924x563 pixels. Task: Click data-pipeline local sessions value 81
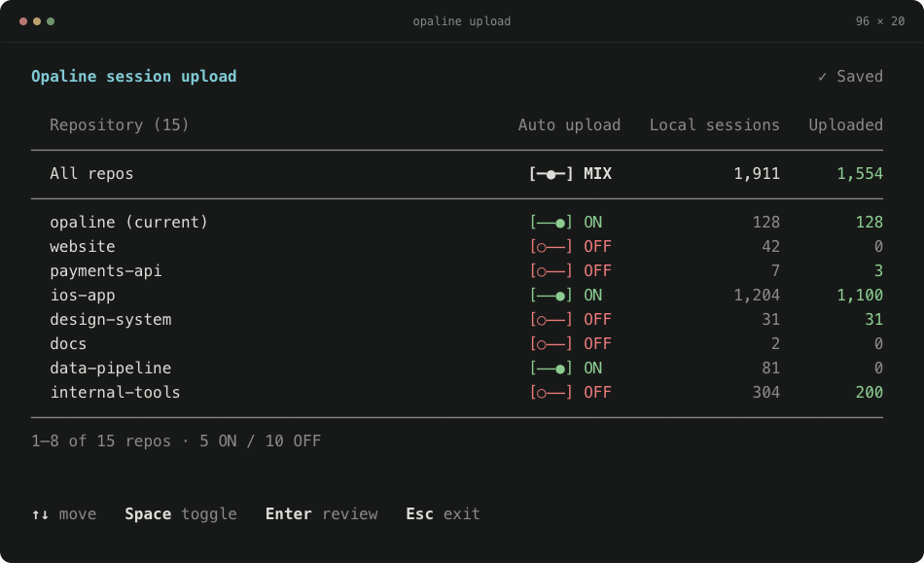(x=770, y=369)
